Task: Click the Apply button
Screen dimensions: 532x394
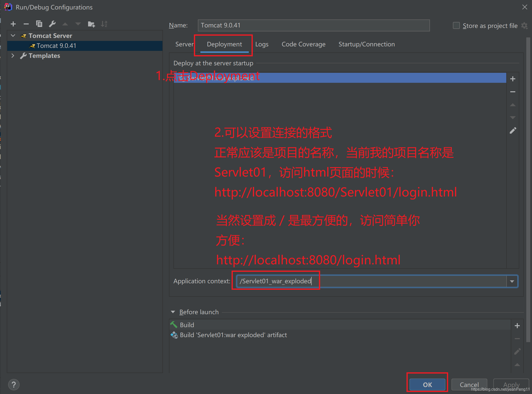Action: click(511, 385)
